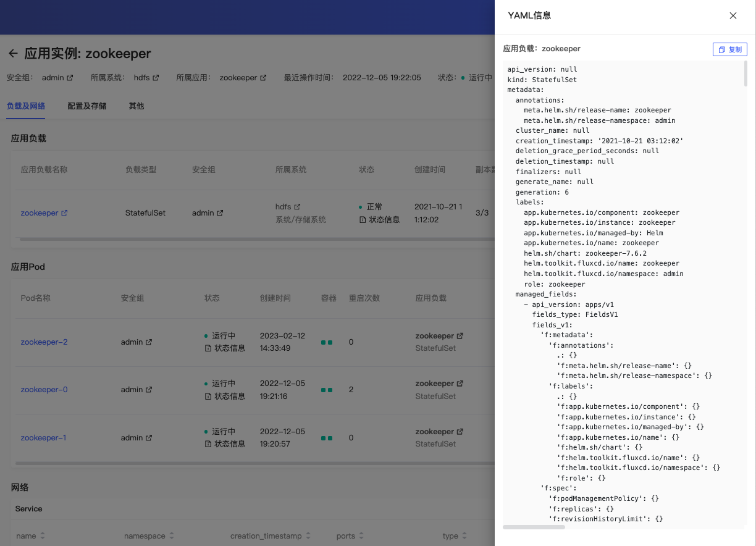The image size is (756, 546).
Task: Switch to 负载及网络 tab
Action: [26, 106]
